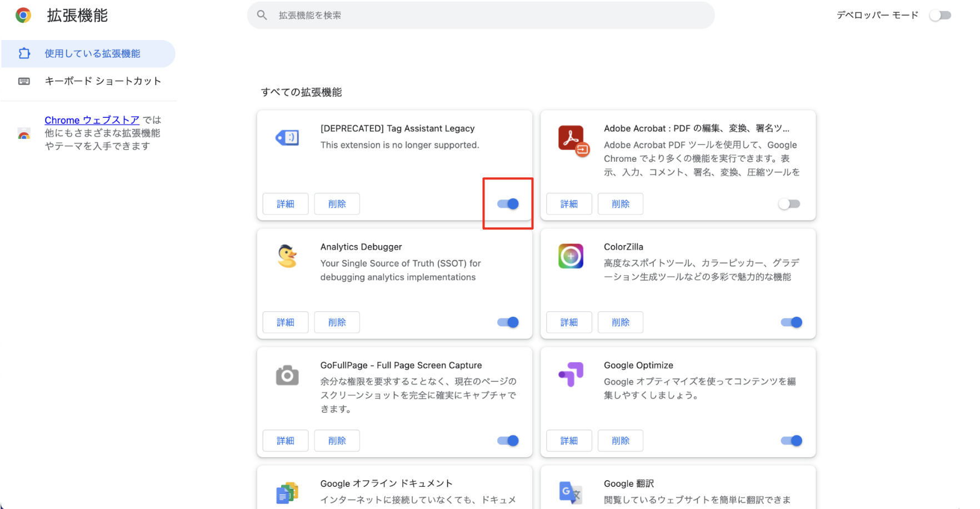This screenshot has height=509, width=980.
Task: Click the ColorZilla extension name
Action: click(623, 247)
